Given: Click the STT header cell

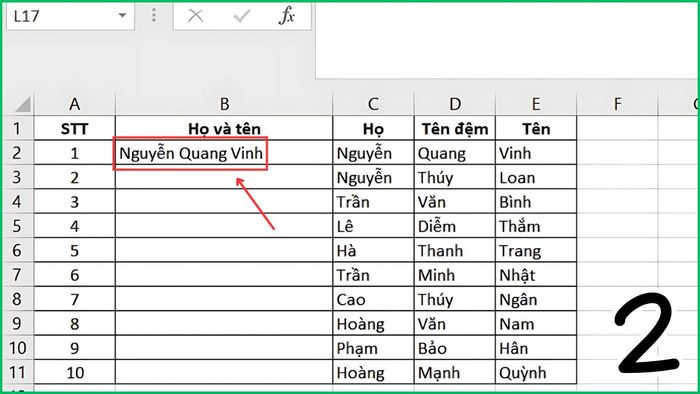Looking at the screenshot, I should tap(75, 129).
